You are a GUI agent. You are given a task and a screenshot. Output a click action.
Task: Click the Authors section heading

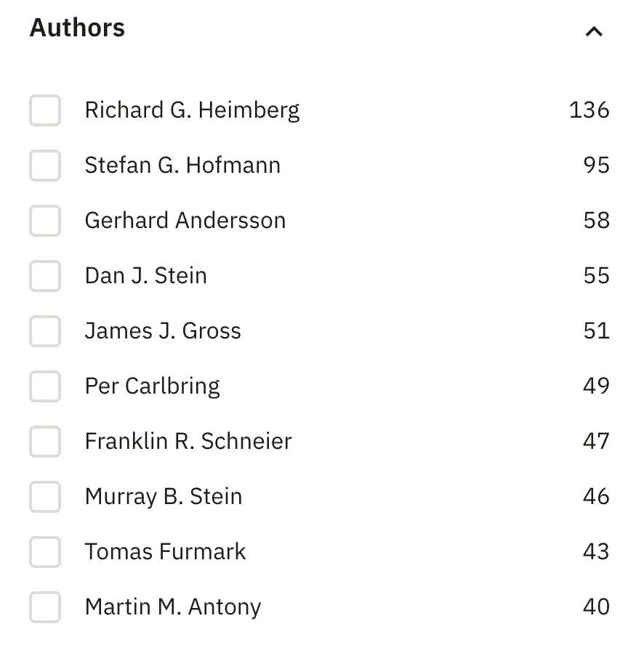tap(76, 28)
